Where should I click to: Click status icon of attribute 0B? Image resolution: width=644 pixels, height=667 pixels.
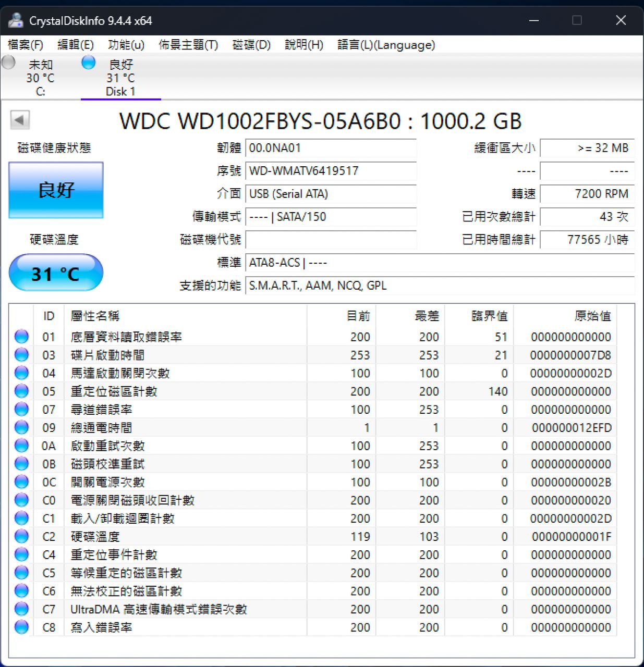click(x=21, y=464)
